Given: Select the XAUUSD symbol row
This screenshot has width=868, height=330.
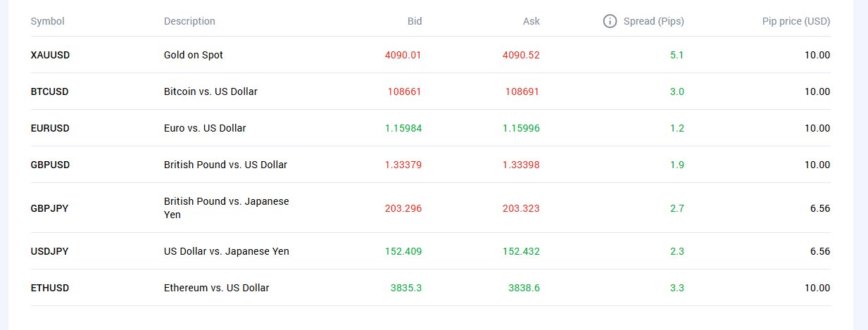Looking at the screenshot, I should tap(50, 55).
